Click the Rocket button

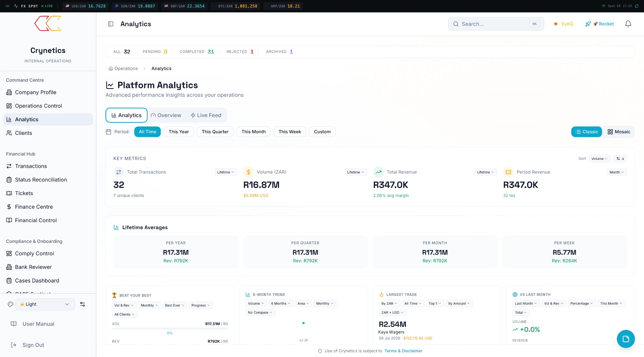tap(599, 24)
